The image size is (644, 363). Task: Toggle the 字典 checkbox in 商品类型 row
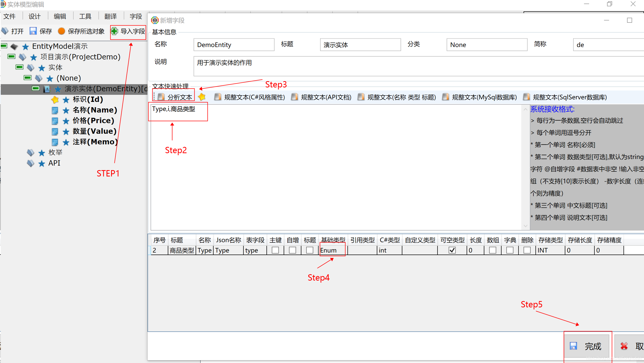(x=510, y=250)
